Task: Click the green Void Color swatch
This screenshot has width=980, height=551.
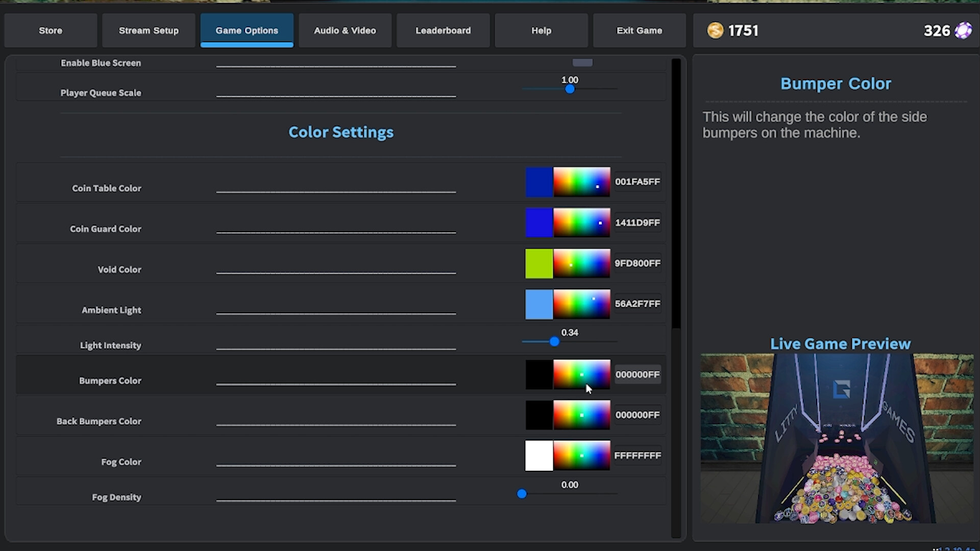Action: pyautogui.click(x=538, y=263)
